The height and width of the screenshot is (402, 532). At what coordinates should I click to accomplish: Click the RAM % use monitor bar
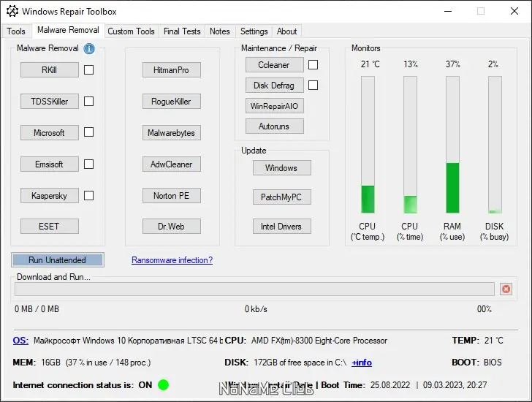[452, 145]
